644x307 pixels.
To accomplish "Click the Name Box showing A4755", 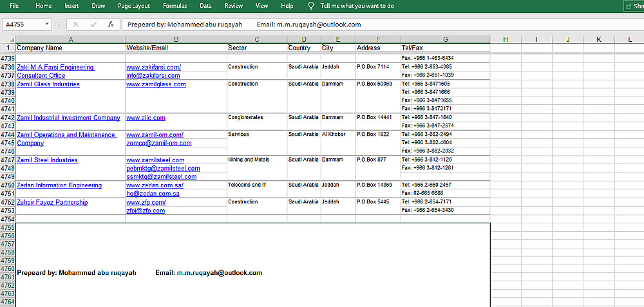I will click(x=24, y=24).
